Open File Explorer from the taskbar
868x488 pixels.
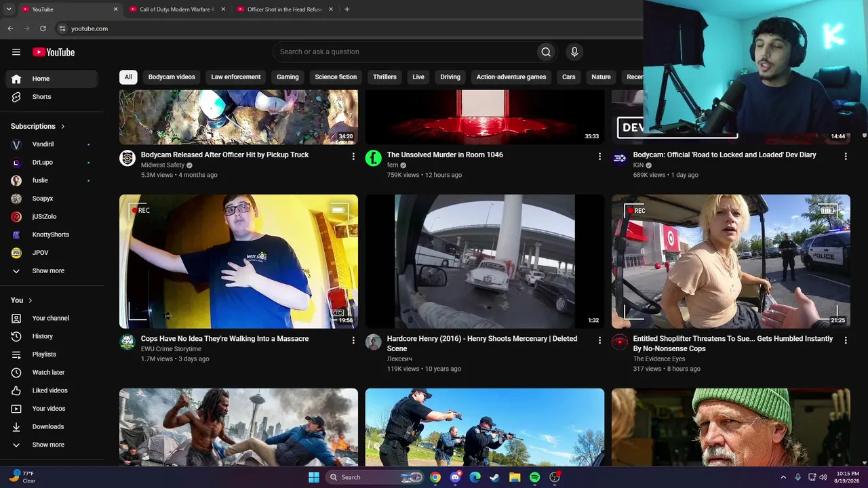pos(515,477)
